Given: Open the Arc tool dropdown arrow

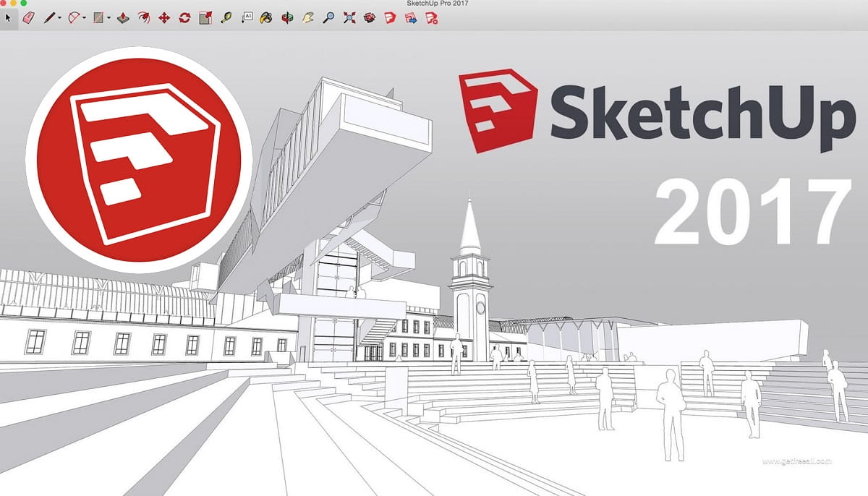Looking at the screenshot, I should tap(84, 17).
